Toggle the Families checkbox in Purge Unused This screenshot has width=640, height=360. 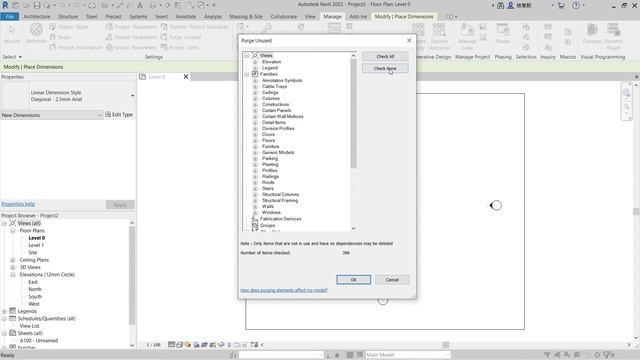click(x=255, y=74)
